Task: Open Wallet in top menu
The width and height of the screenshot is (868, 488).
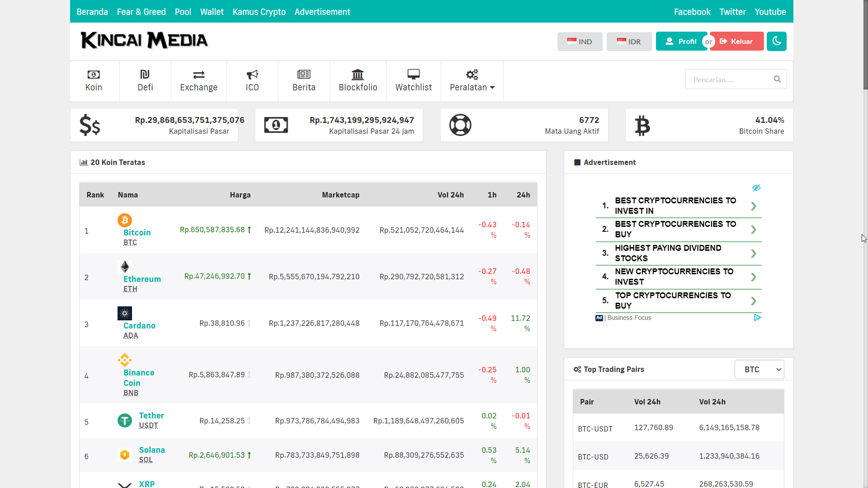Action: pyautogui.click(x=212, y=12)
